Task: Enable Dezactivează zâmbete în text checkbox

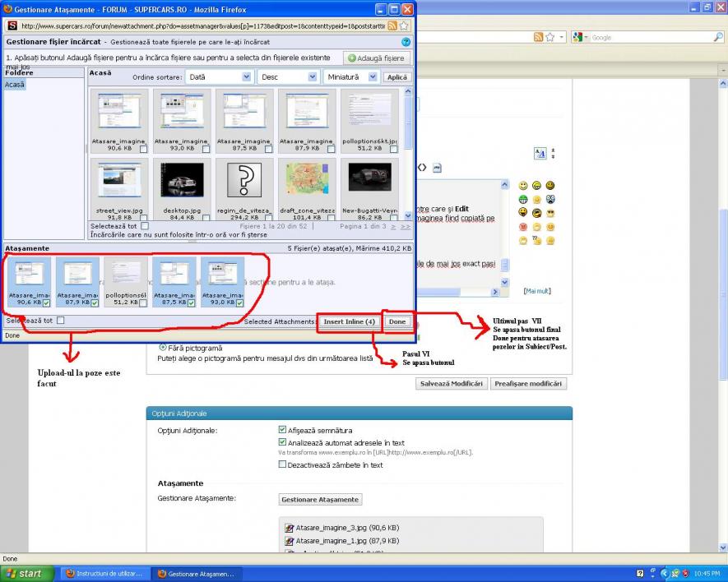Action: (283, 464)
